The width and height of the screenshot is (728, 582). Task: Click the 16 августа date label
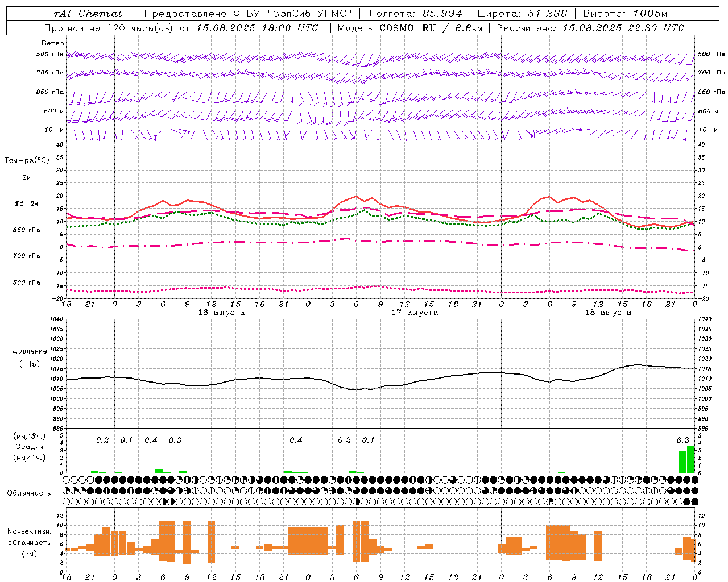[x=221, y=313]
